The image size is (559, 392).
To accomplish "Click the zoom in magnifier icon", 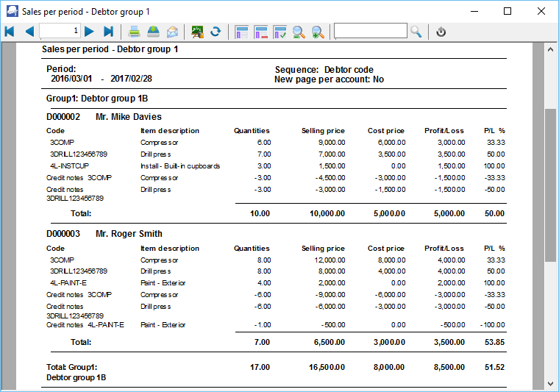I will tap(318, 32).
